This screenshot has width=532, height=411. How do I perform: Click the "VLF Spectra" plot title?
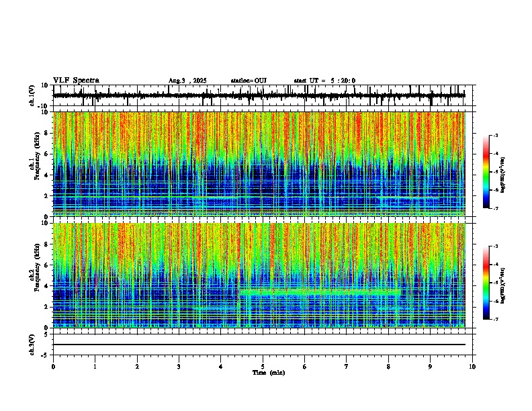(x=76, y=81)
